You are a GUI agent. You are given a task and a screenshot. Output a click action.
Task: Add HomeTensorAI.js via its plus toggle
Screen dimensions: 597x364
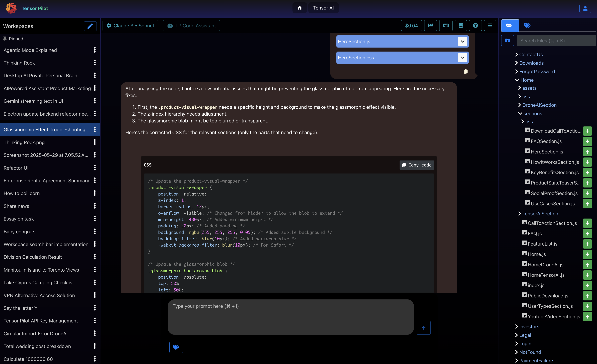click(x=587, y=275)
